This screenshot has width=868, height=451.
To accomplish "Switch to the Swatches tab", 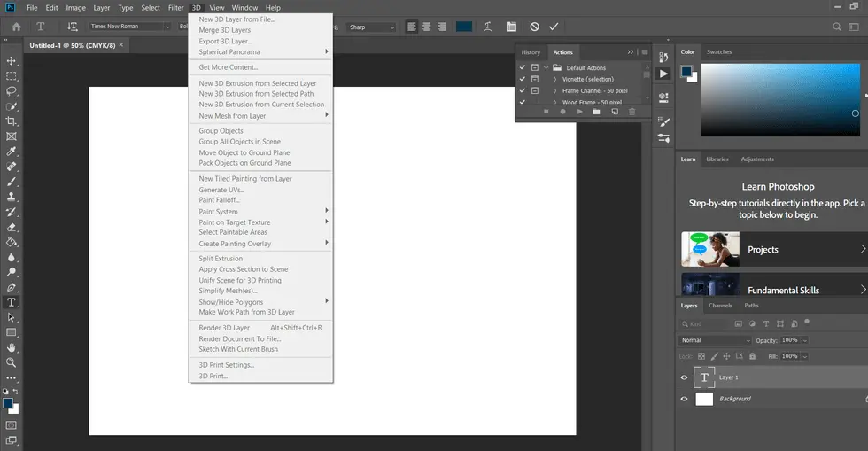I will pyautogui.click(x=719, y=51).
